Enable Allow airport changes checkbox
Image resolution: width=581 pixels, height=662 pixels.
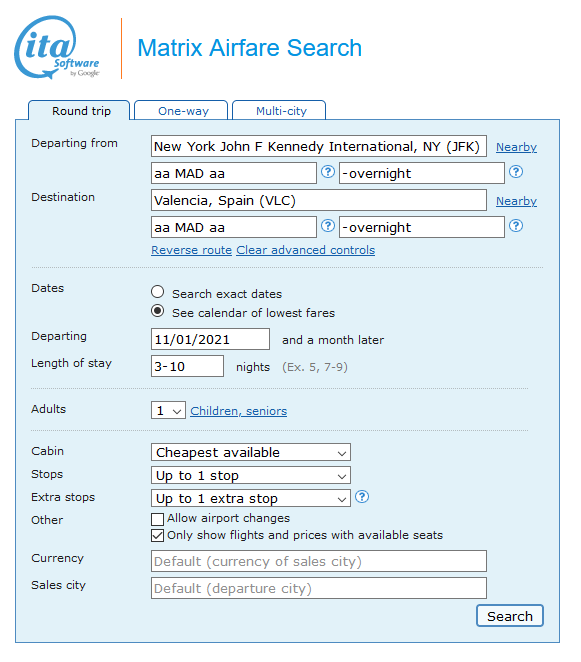(157, 519)
